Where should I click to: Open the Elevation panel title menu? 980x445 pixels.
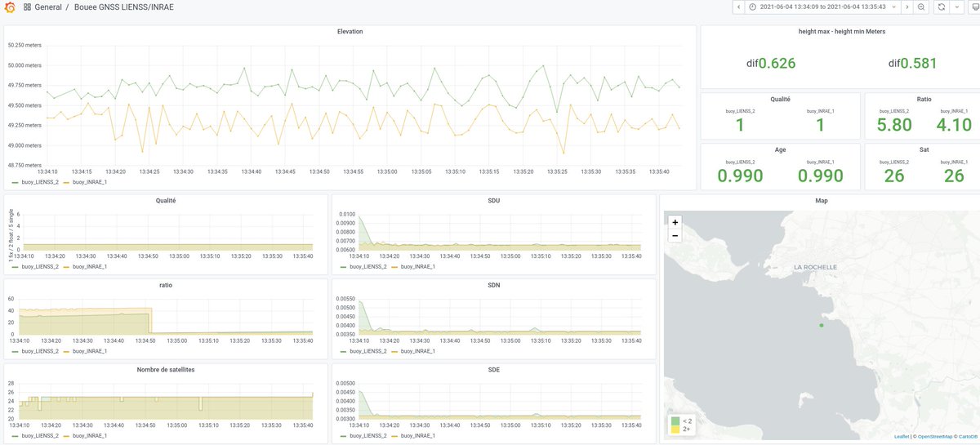point(350,32)
